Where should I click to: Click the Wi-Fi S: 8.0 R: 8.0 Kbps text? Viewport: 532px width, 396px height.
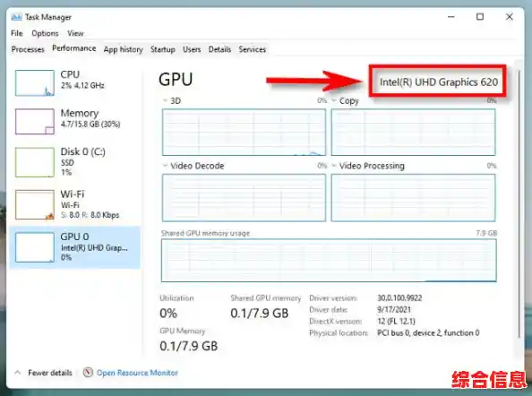coord(90,215)
